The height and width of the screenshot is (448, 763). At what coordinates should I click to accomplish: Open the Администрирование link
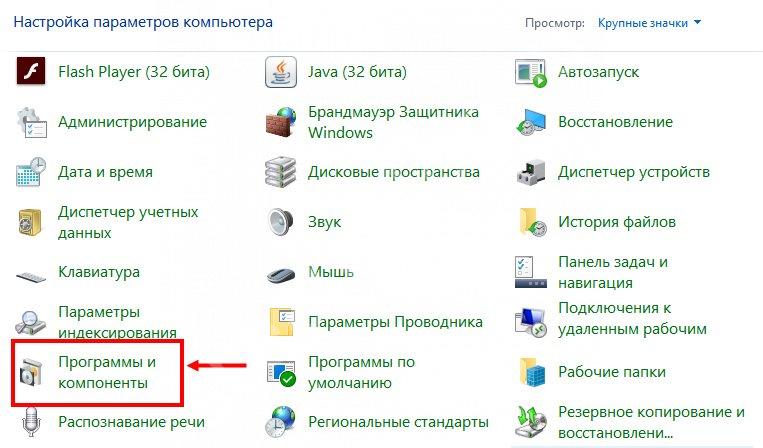(x=132, y=122)
